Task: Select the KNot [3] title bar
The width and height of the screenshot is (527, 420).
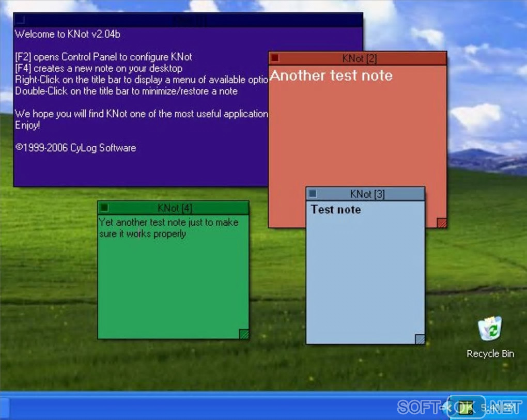Action: click(365, 194)
